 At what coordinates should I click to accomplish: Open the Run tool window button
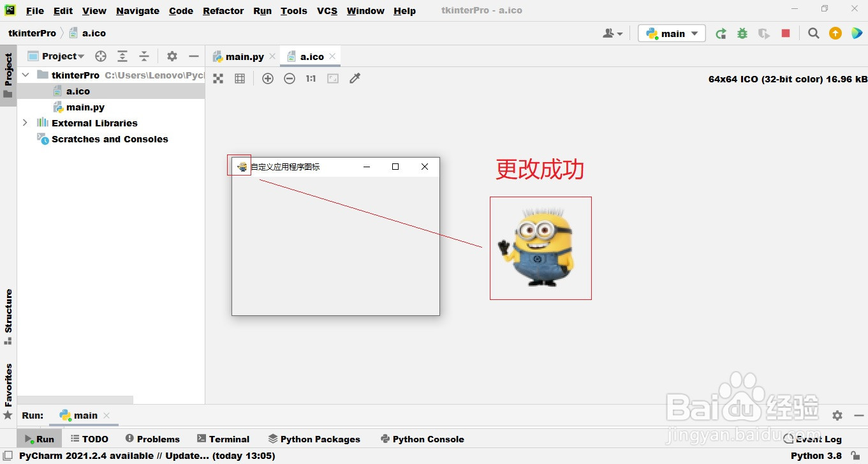(x=40, y=439)
